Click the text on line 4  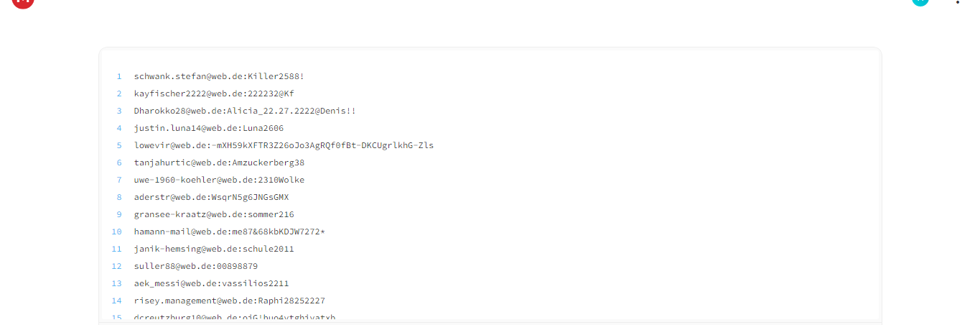(209, 128)
